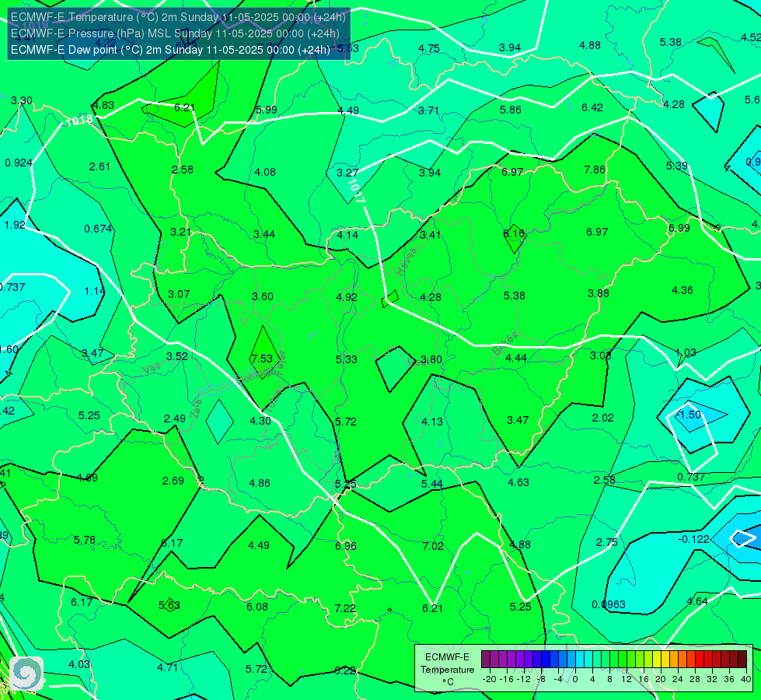761x700 pixels.
Task: Click the 4.83 temperature value
Action: [x=103, y=106]
